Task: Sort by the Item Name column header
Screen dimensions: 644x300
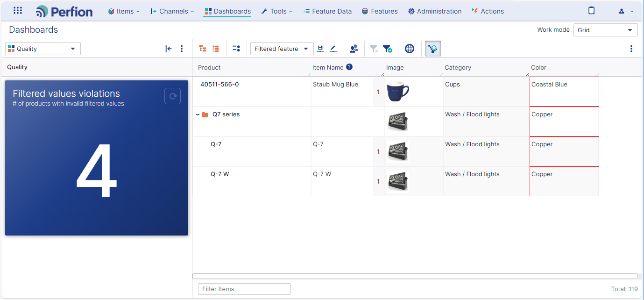Action: pos(328,68)
